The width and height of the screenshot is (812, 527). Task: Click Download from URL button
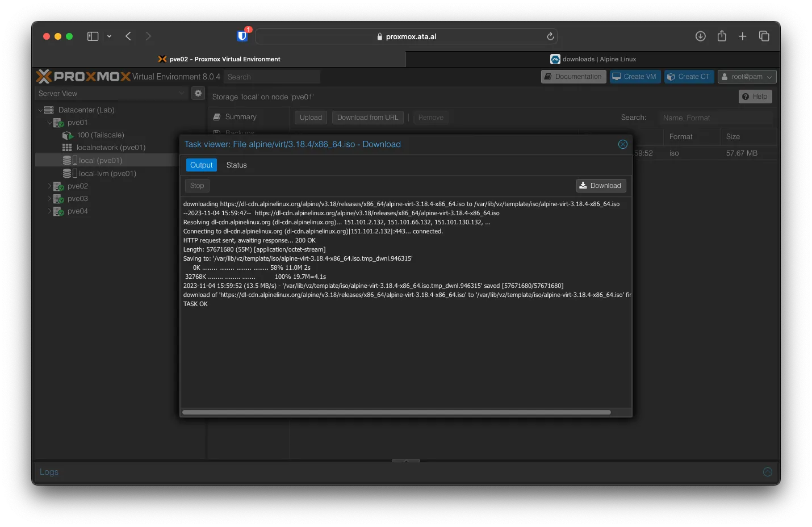pyautogui.click(x=367, y=118)
